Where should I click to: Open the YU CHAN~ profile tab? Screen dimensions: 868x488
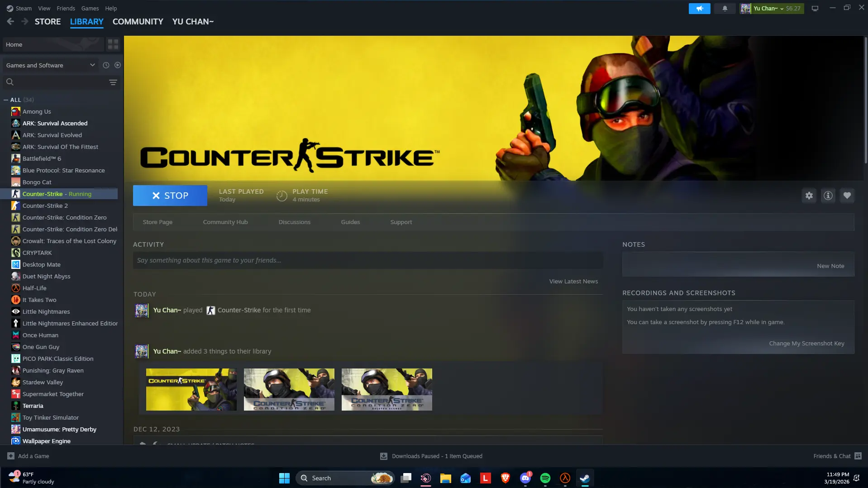tap(193, 21)
